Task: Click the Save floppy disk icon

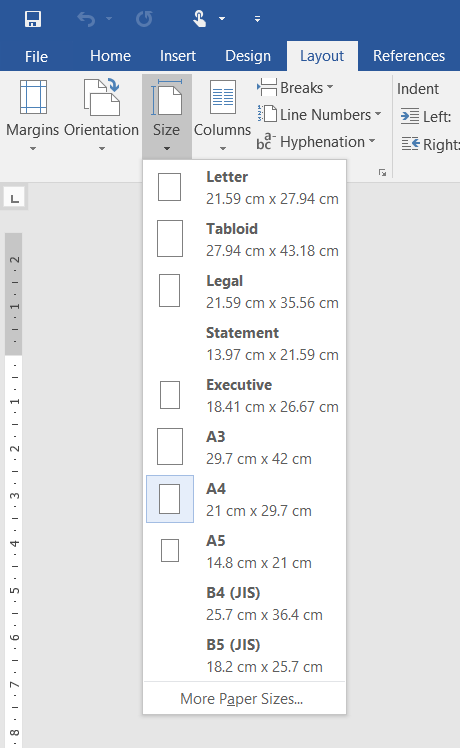Action: tap(33, 19)
